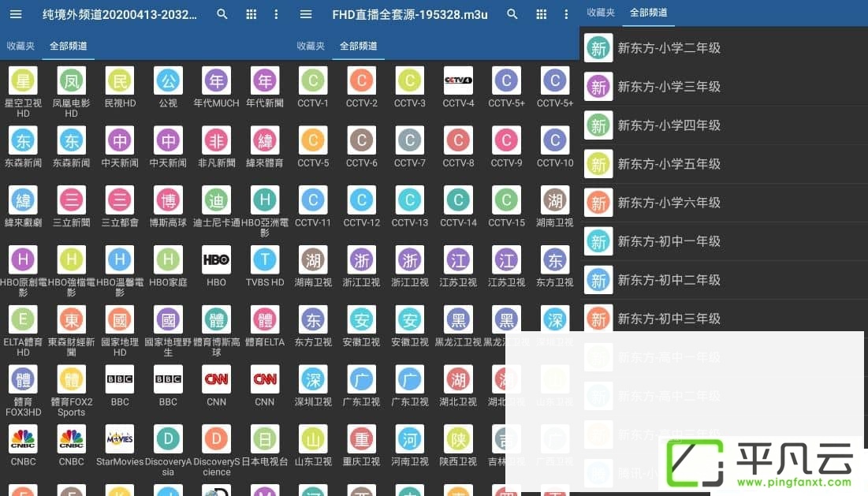Open hamburger menu in 纯境外频道 panel
Image resolution: width=868 pixels, height=496 pixels.
pos(16,14)
